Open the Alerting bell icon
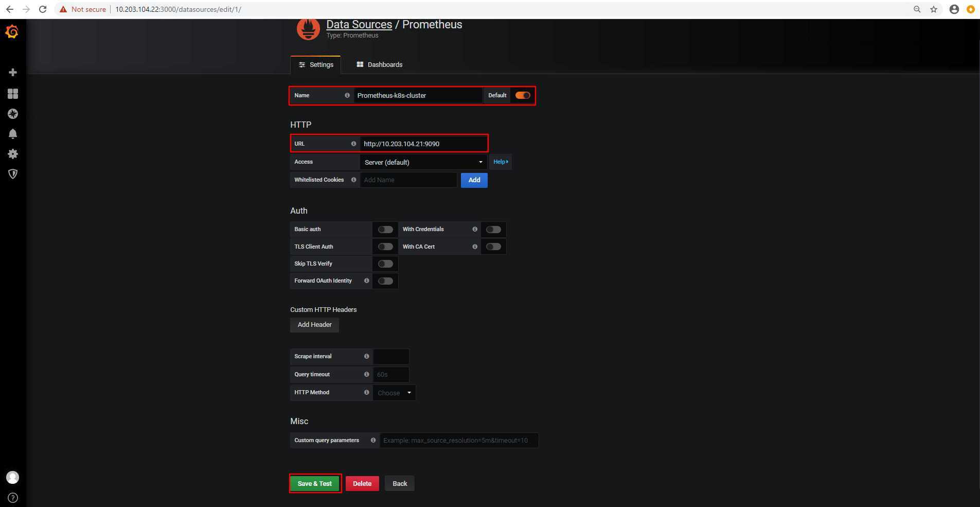 tap(13, 134)
